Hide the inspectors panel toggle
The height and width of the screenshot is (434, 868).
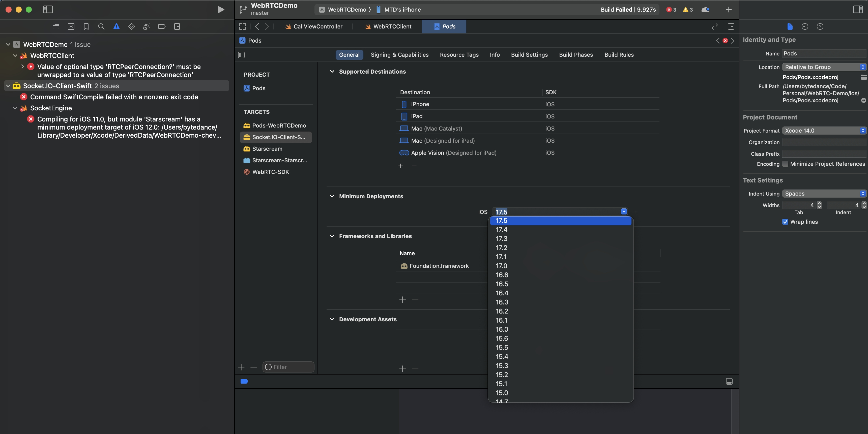point(858,9)
